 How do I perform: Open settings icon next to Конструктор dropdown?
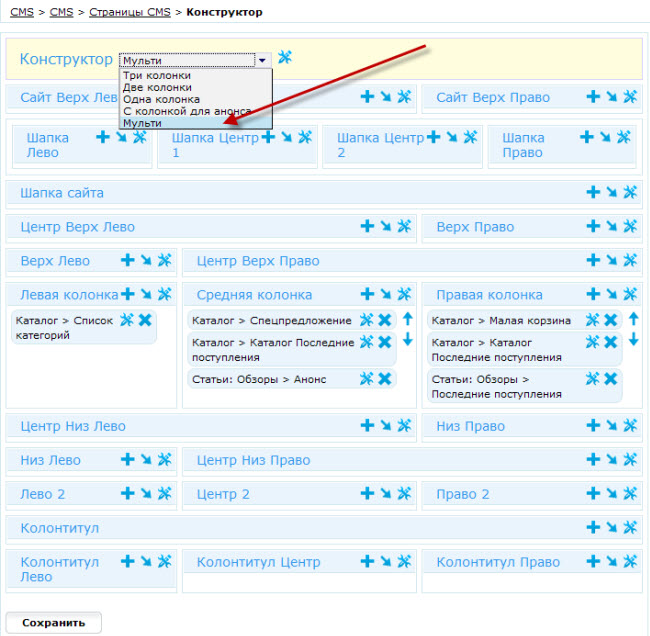(285, 57)
